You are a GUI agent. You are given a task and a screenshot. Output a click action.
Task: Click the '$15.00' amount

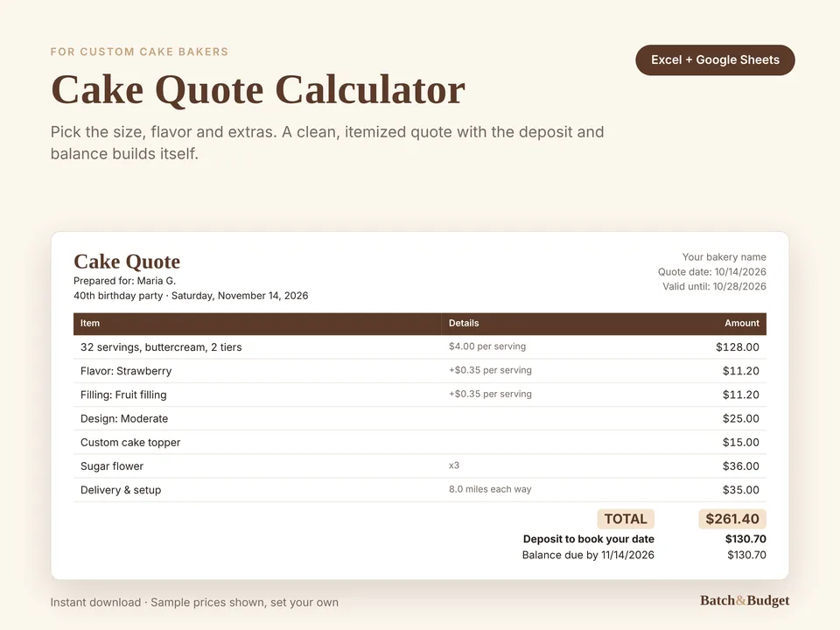(x=741, y=443)
